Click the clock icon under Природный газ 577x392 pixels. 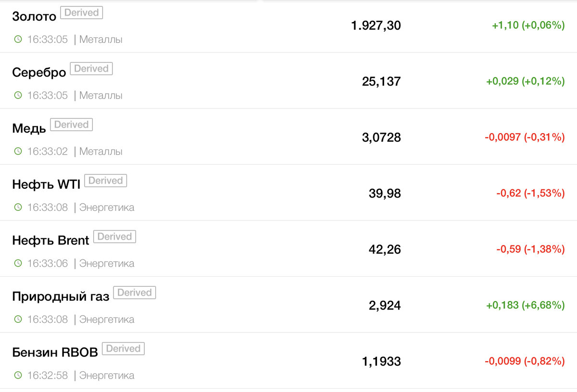[x=18, y=319]
